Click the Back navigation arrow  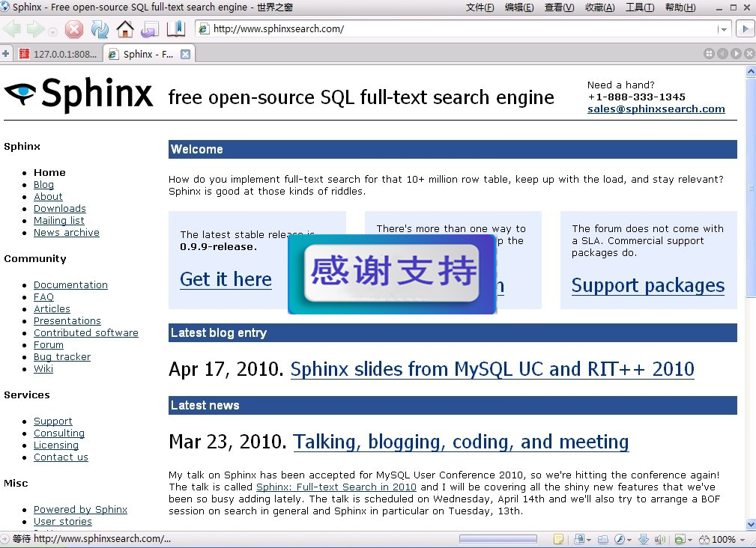[11, 29]
